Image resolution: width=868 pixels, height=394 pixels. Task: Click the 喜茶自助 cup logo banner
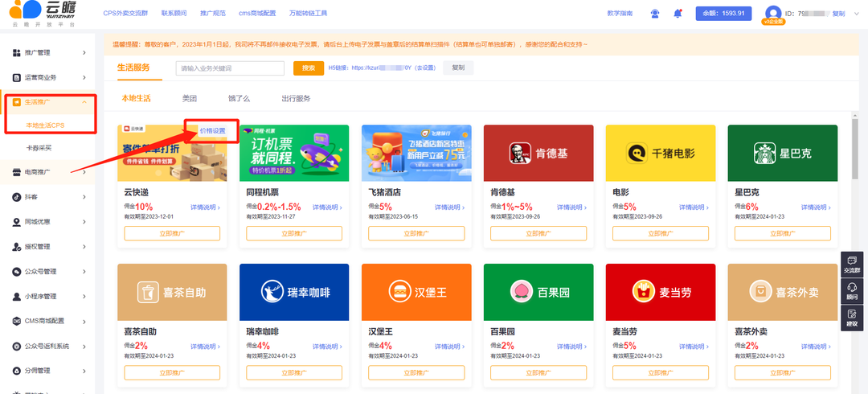click(172, 292)
